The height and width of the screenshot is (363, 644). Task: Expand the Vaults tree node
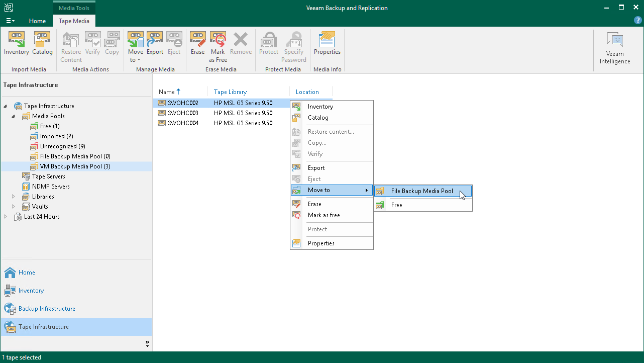coord(14,207)
